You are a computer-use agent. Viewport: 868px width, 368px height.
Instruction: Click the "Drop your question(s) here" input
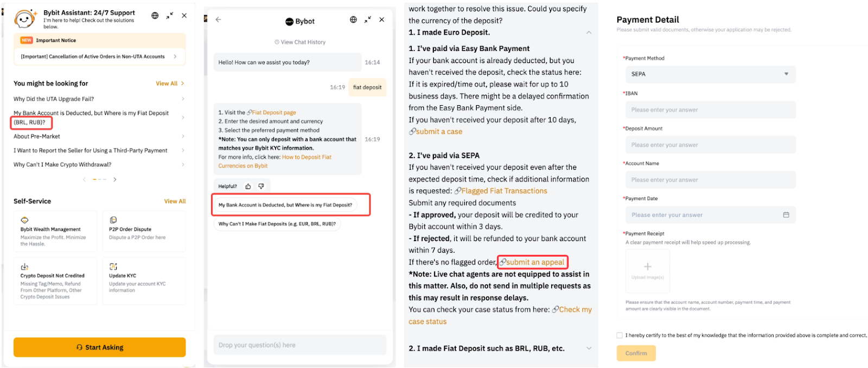coord(299,345)
